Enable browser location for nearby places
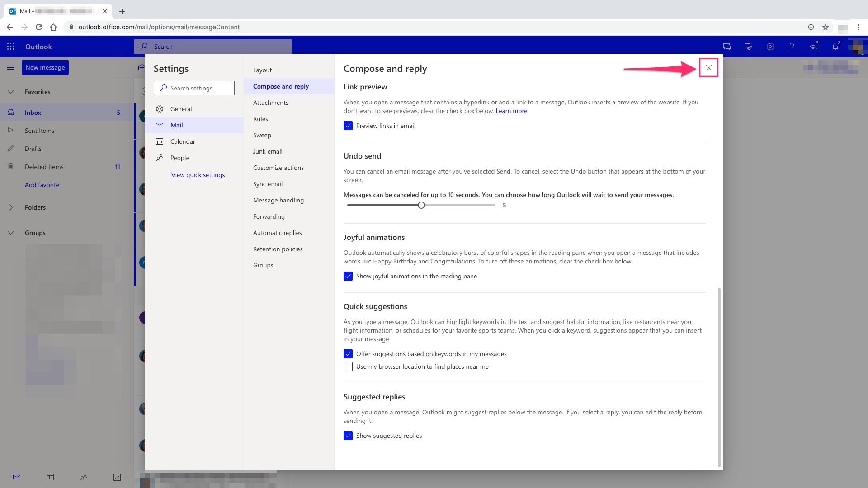The image size is (868, 488). pyautogui.click(x=348, y=366)
